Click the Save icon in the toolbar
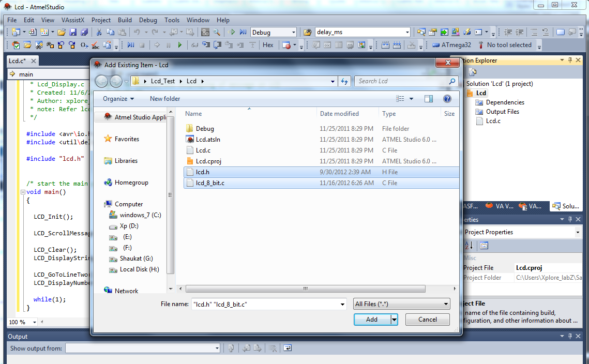 coord(73,32)
